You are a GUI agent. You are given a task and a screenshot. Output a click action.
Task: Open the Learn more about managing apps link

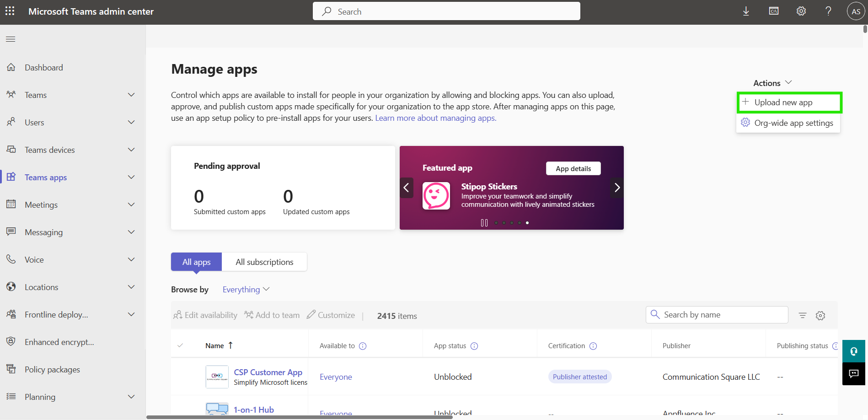tap(434, 118)
